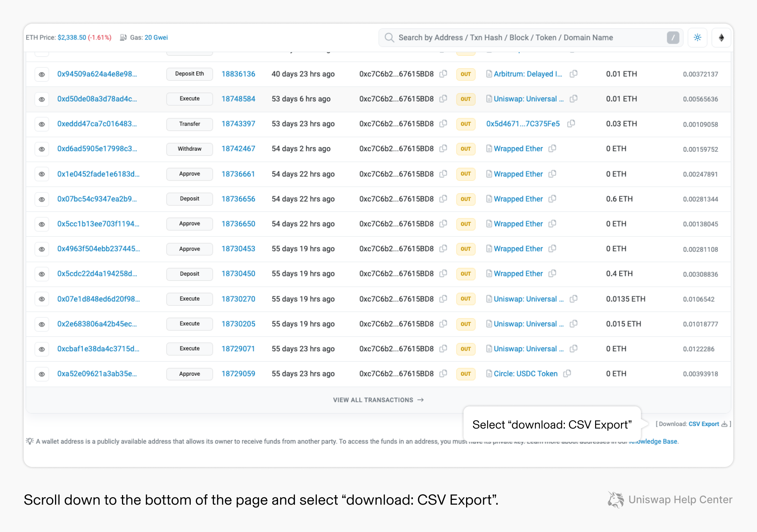757x532 pixels.
Task: Preview transaction 0x94509a624a4e8e98 with eye icon
Action: point(42,74)
